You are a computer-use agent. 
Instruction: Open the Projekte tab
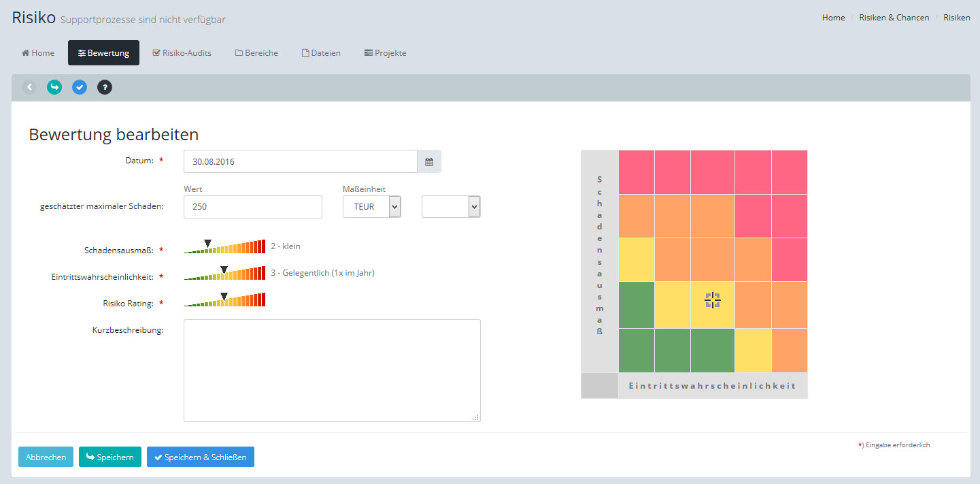[385, 53]
